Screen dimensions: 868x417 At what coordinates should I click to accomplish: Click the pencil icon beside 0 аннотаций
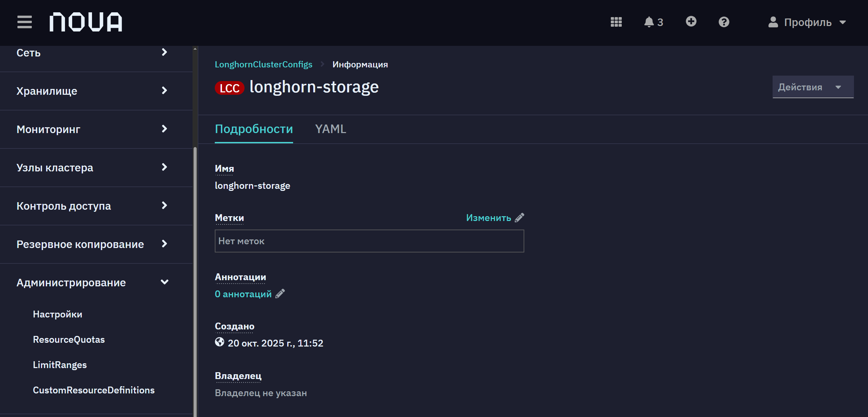pos(280,294)
